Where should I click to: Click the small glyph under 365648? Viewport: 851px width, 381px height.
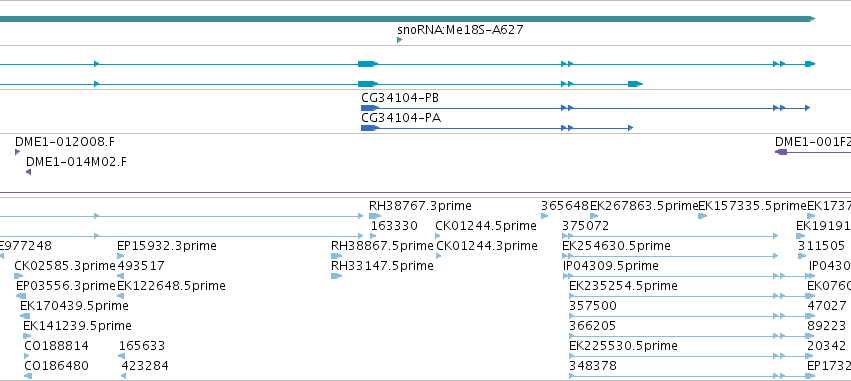click(545, 216)
